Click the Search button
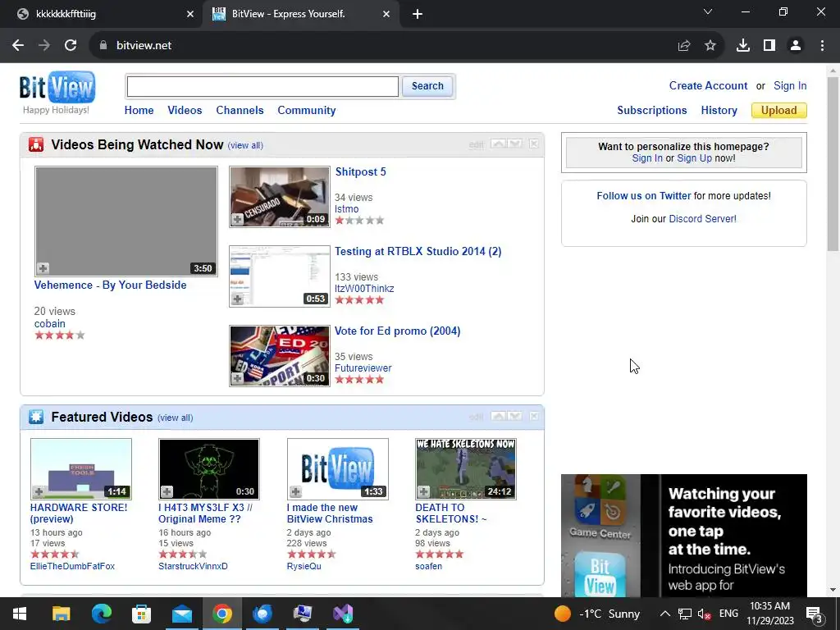Image resolution: width=840 pixels, height=630 pixels. pyautogui.click(x=427, y=86)
